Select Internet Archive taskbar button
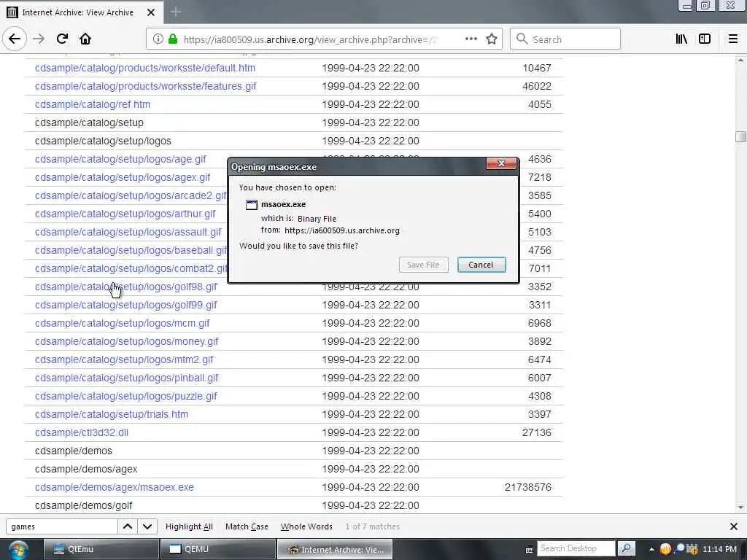This screenshot has width=747, height=560. tap(335, 549)
